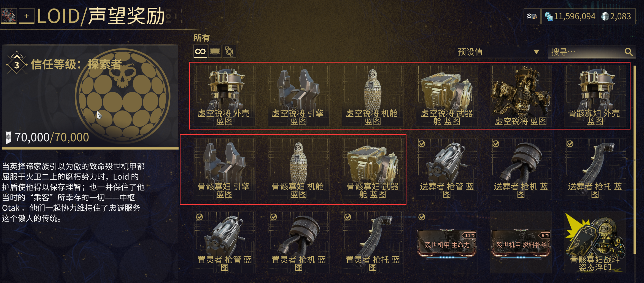Click checkmark on 殁世机甲 生命力 mod
This screenshot has height=283, width=644.
tap(422, 217)
